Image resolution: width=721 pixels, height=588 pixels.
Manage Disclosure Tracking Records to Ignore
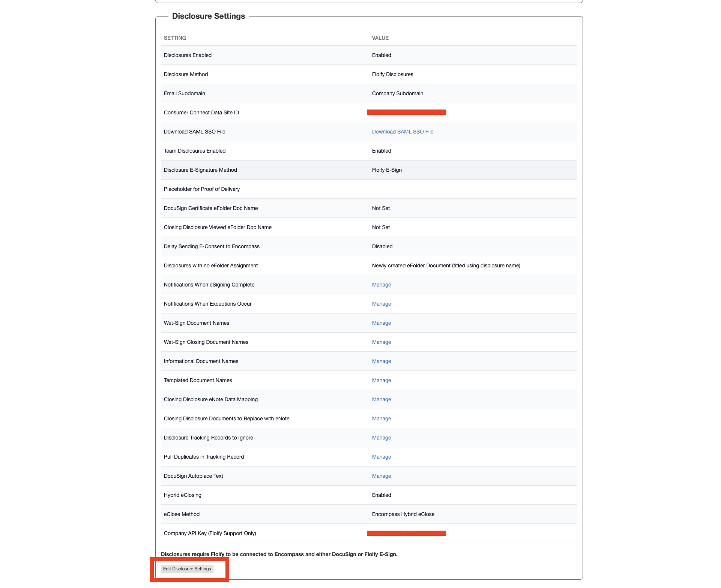coord(381,438)
